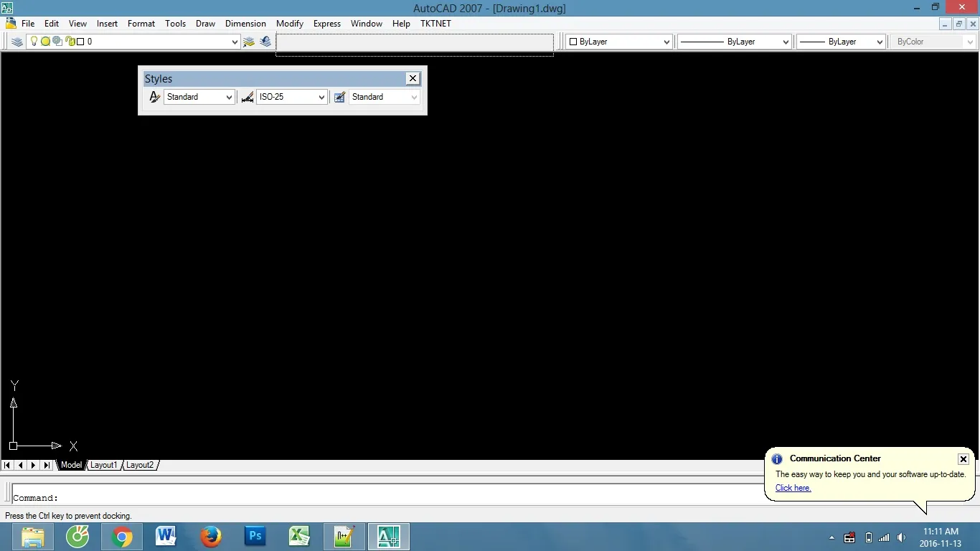Open the Layer Properties Manager icon
Viewport: 980px width, 551px height.
[x=17, y=42]
